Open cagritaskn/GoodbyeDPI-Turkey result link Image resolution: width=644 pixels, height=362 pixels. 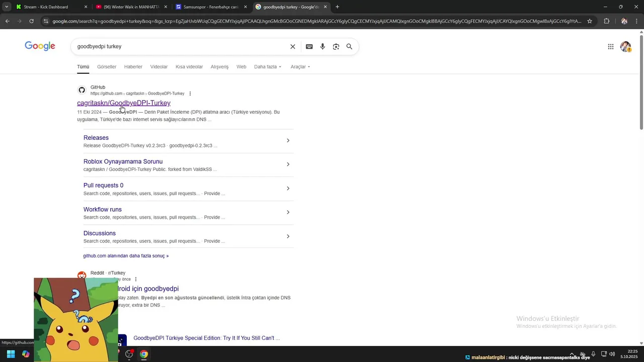[124, 103]
